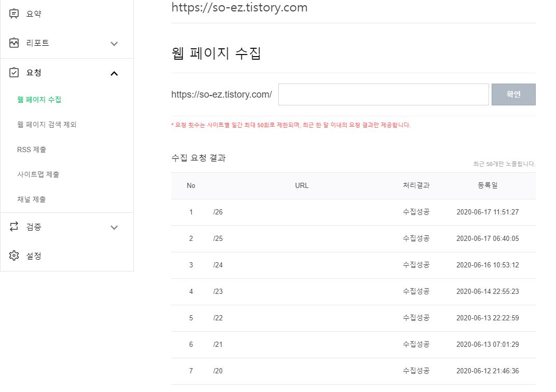Select 채널 제출 in sidebar
The image size is (556, 392).
(32, 199)
